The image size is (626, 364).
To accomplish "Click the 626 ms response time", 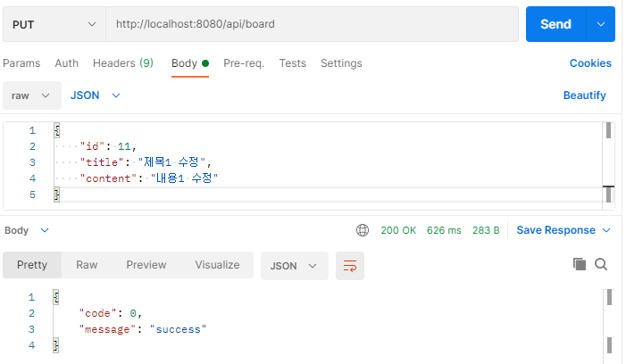I will coord(444,230).
